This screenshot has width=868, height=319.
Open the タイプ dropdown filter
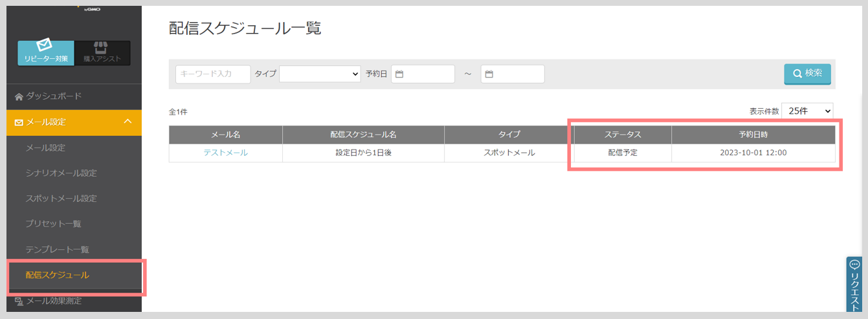[320, 74]
